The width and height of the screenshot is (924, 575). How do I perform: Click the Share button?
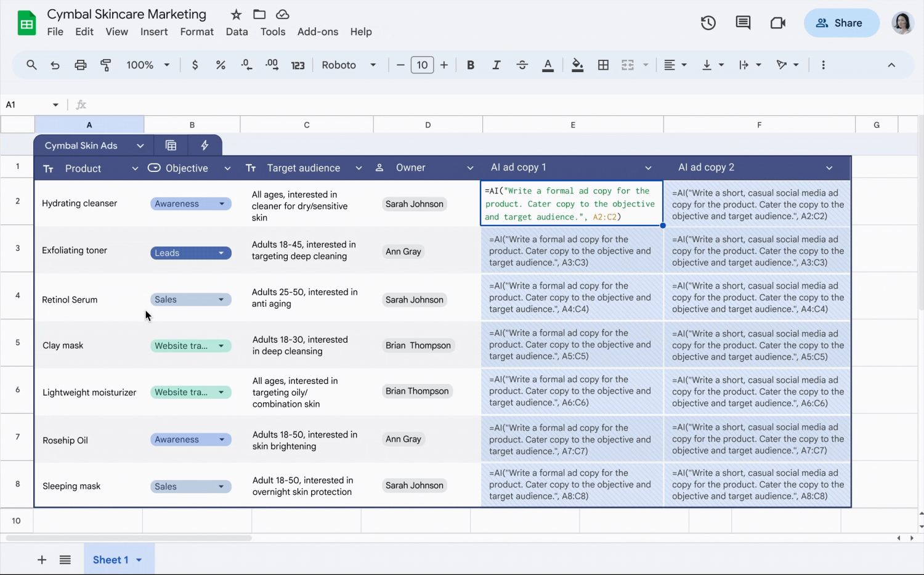point(841,23)
